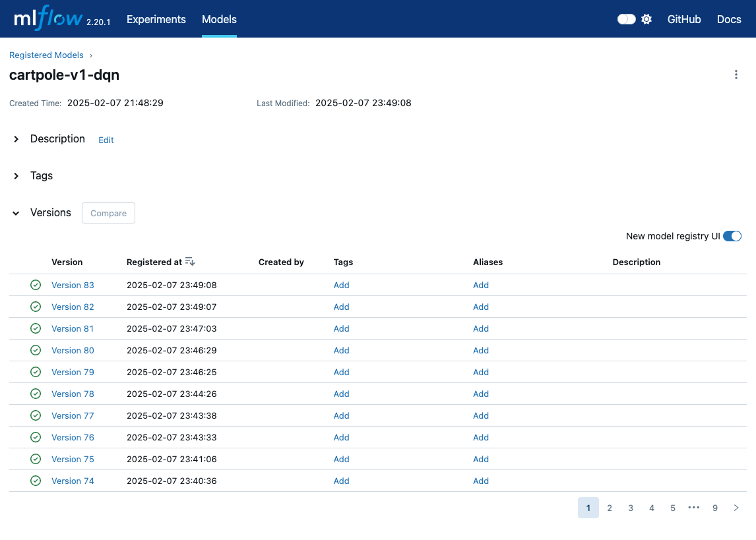Click the ready status icon for Version 77

click(x=36, y=415)
